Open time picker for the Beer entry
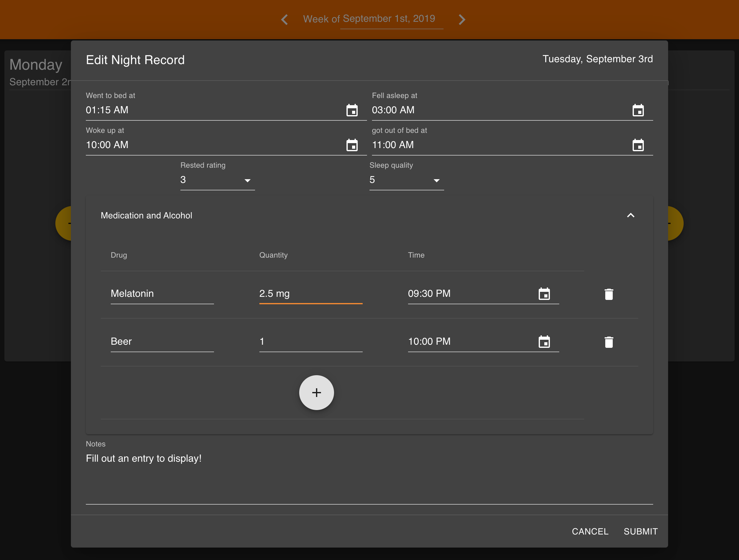Screen dimensions: 739x560 [545, 342]
